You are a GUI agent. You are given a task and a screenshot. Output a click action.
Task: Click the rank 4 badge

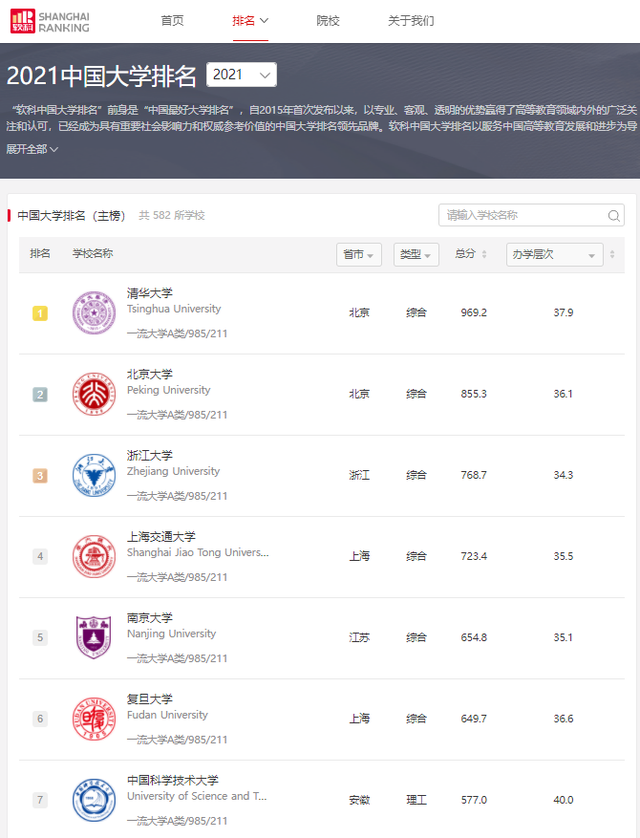(x=40, y=556)
